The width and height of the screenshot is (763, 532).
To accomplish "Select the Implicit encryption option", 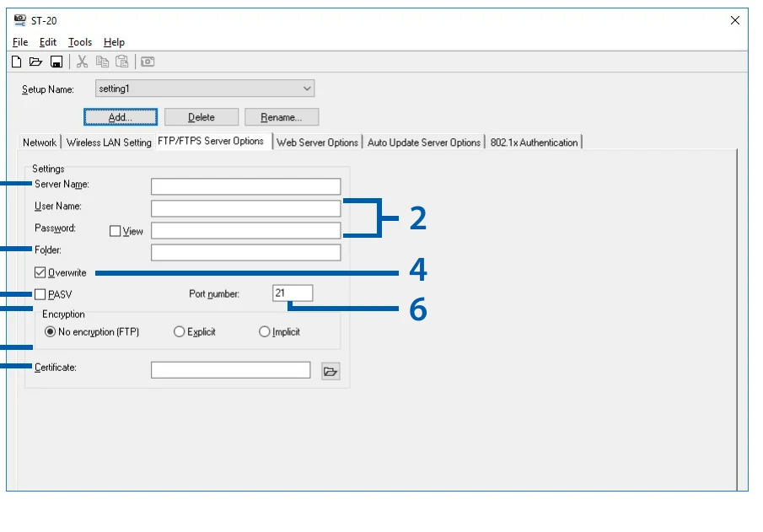I will [x=264, y=332].
